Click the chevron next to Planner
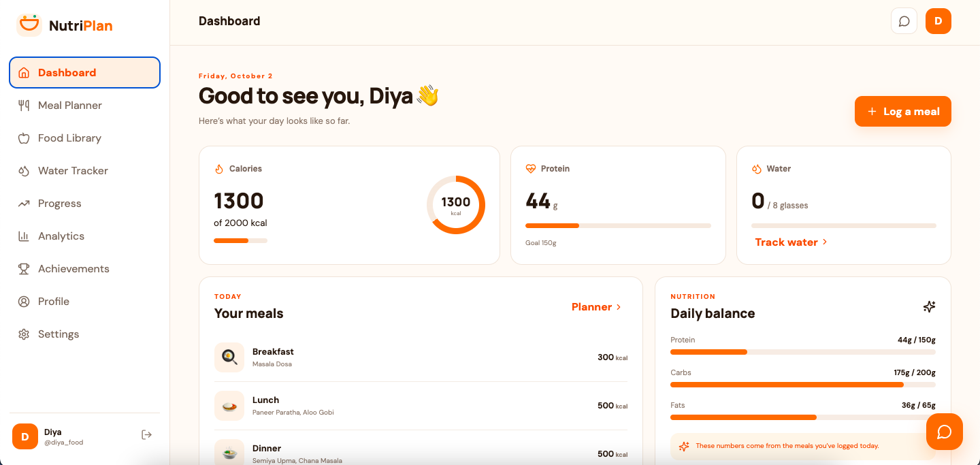This screenshot has width=980, height=465. point(619,307)
